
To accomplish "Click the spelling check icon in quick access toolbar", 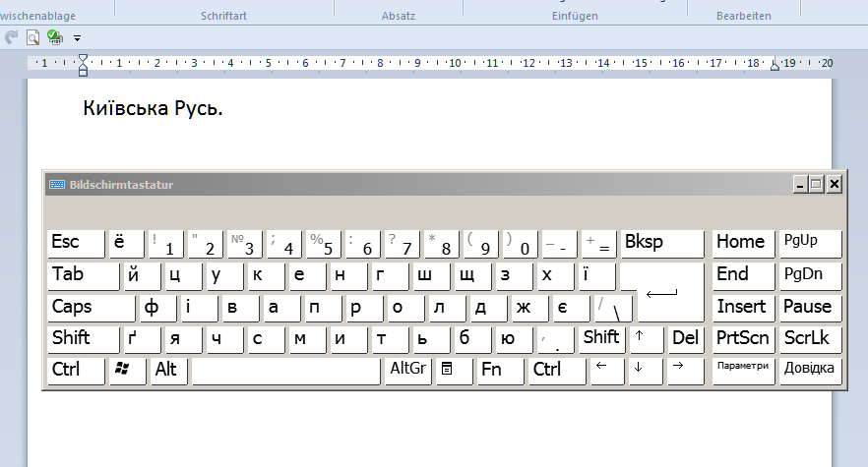I will (55, 37).
